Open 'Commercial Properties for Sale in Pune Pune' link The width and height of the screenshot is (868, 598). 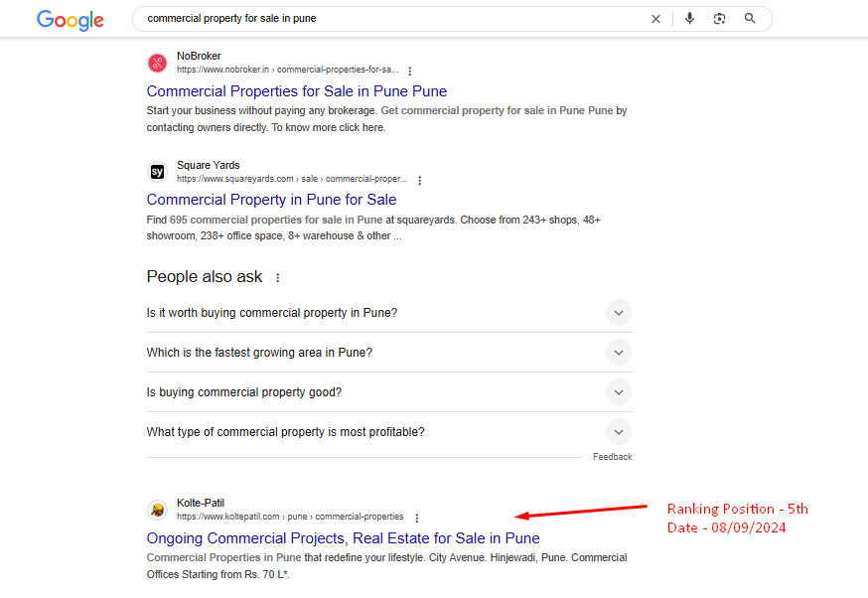coord(297,91)
